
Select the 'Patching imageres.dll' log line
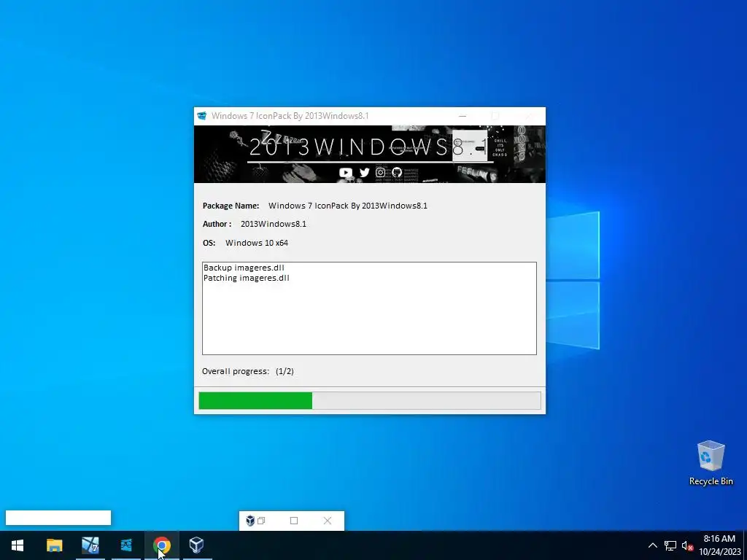(247, 278)
